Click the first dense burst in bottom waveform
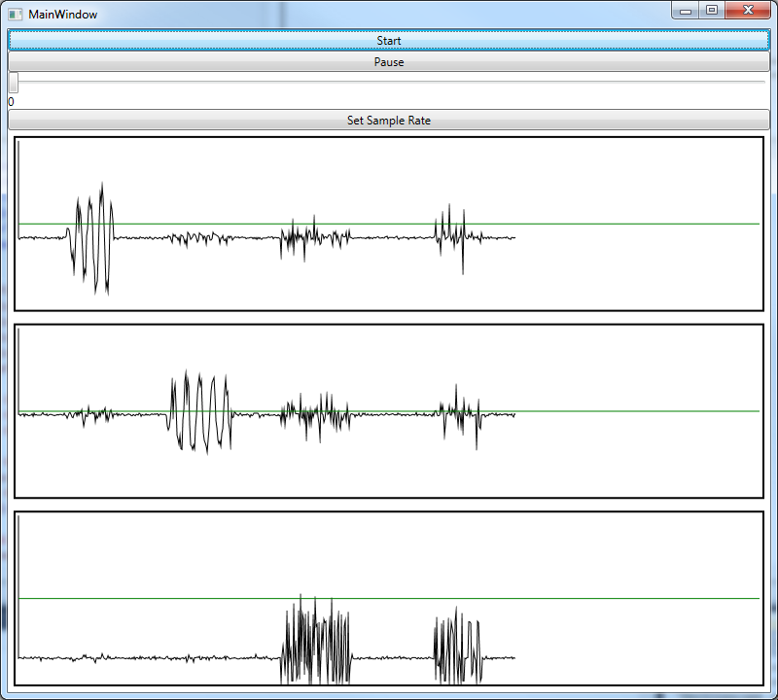The image size is (778, 700). click(x=316, y=642)
